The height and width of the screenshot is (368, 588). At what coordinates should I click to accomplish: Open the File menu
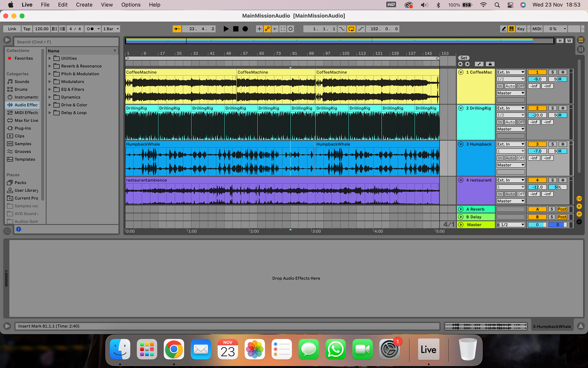pyautogui.click(x=45, y=5)
